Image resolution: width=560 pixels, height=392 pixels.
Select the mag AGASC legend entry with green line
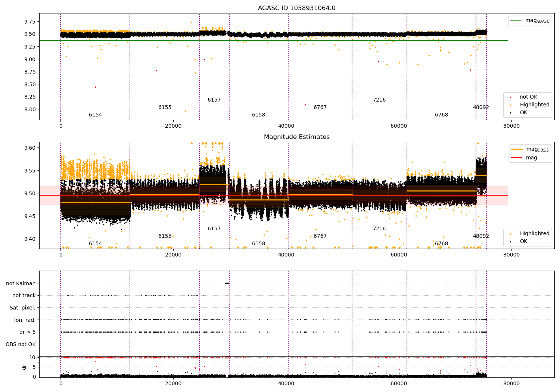(x=530, y=21)
